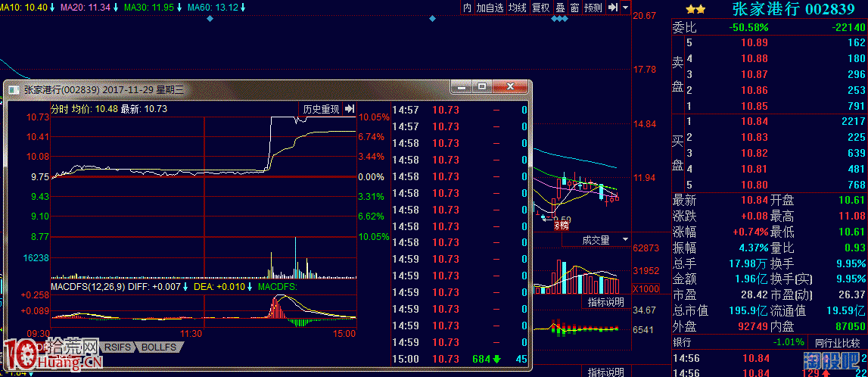Toggle 均线 moving average display
Screen dimensions: 868x377
(518, 8)
